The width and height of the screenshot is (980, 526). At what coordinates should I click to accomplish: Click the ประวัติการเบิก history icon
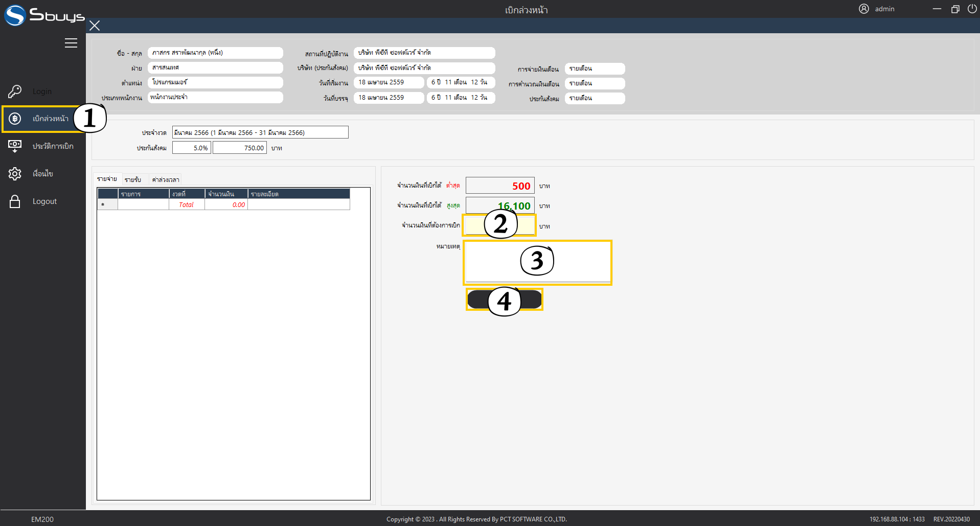pos(15,146)
